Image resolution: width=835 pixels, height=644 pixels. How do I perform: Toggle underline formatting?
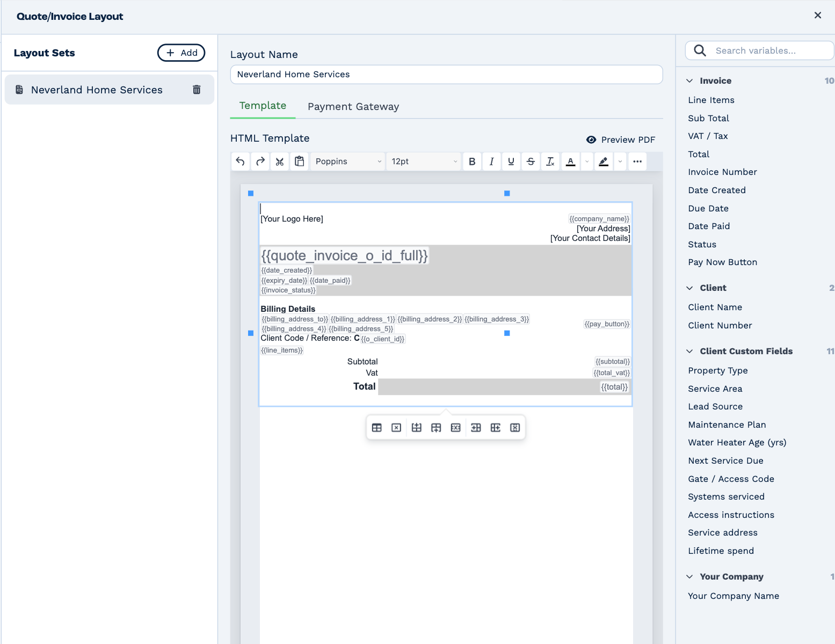coord(511,162)
